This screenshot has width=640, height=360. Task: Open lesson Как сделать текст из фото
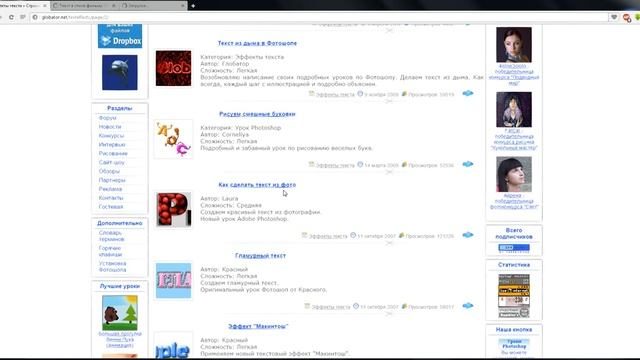[x=257, y=184]
